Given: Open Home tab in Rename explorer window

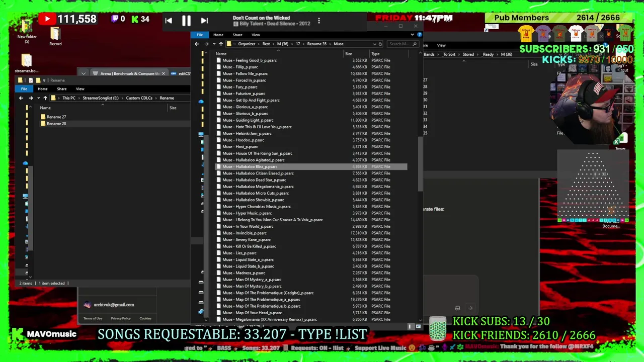Looking at the screenshot, I should pyautogui.click(x=42, y=89).
